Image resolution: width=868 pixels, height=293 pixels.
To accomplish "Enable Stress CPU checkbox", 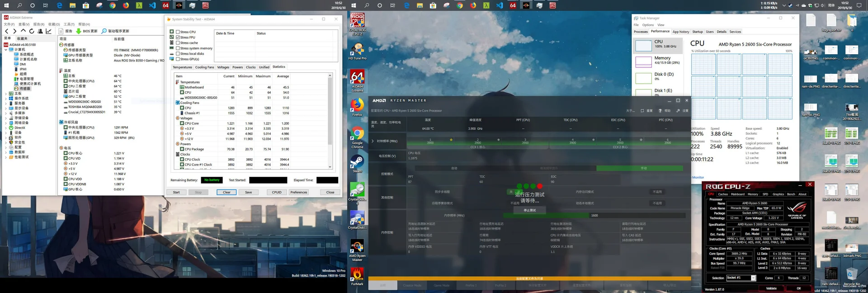I will pyautogui.click(x=178, y=32).
